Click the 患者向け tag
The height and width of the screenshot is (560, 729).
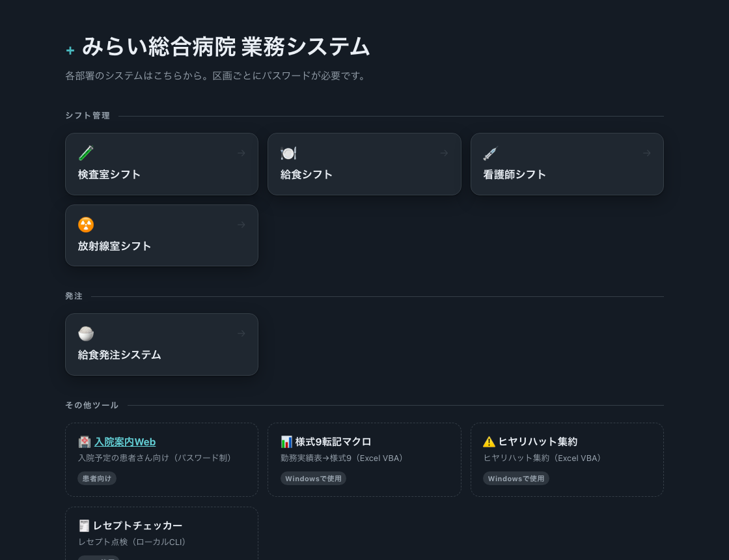97,478
